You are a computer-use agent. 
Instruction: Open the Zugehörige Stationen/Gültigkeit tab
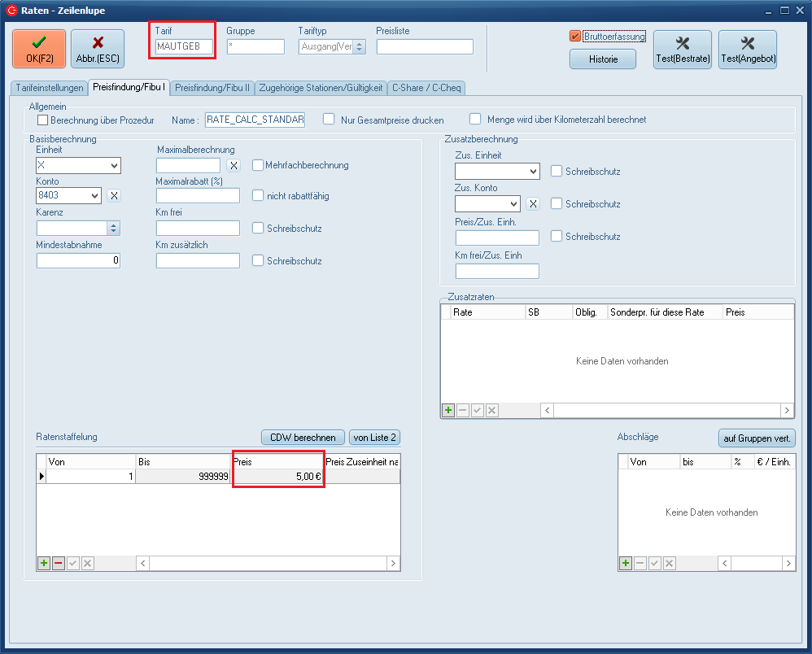point(321,87)
